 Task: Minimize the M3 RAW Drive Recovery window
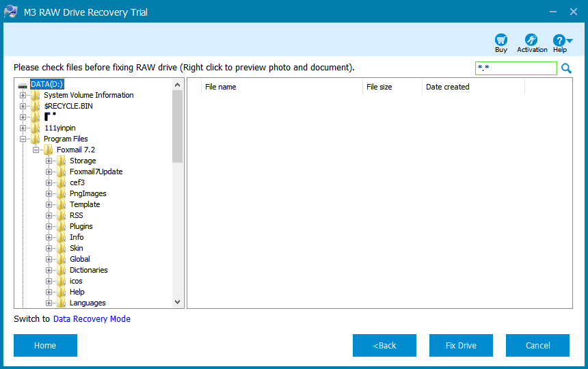[552, 12]
